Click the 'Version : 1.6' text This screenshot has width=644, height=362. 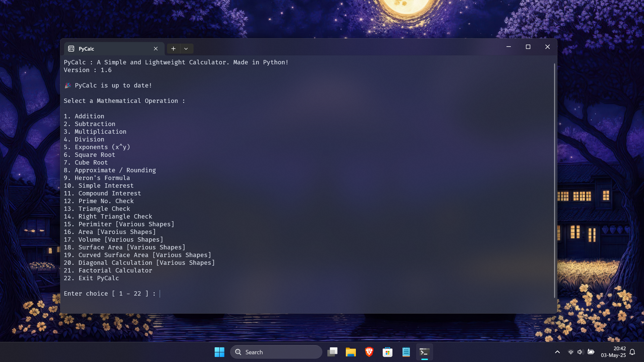coord(88,70)
